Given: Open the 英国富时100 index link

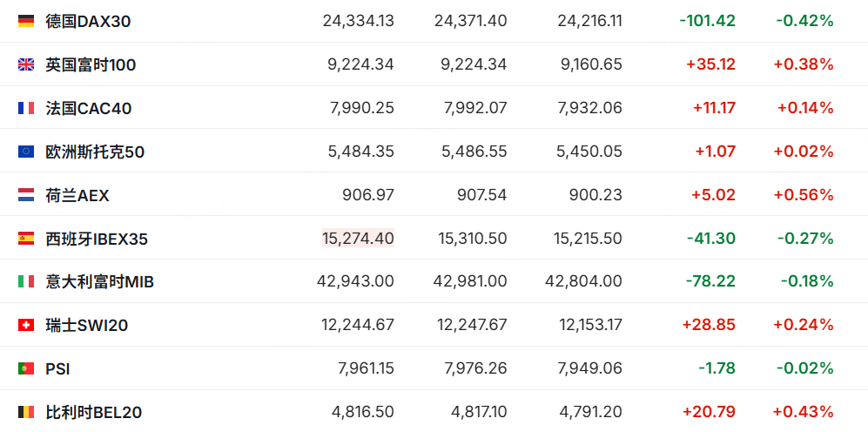Looking at the screenshot, I should point(91,64).
